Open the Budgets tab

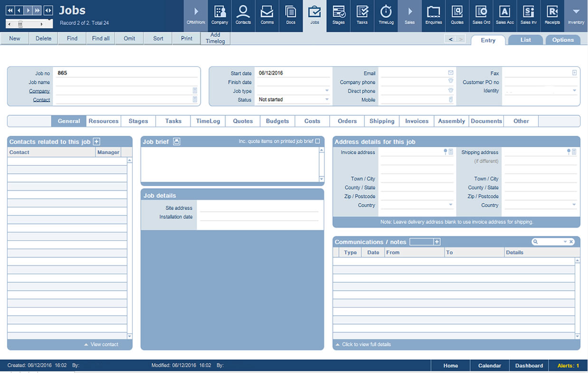(277, 121)
